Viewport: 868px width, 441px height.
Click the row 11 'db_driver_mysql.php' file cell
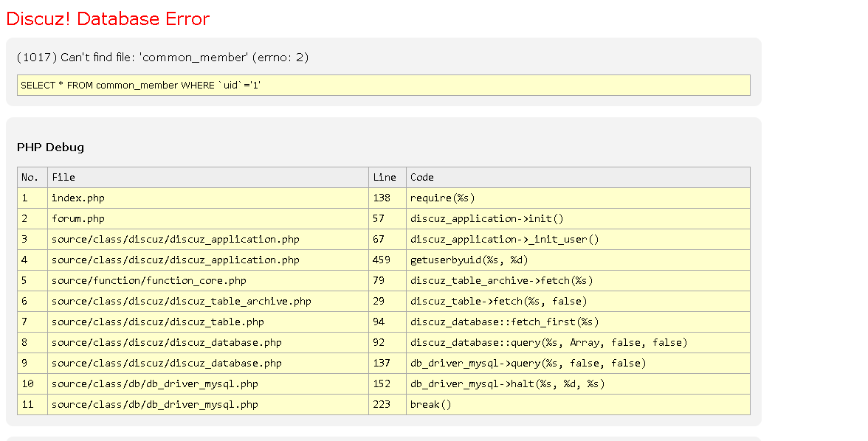(x=208, y=404)
